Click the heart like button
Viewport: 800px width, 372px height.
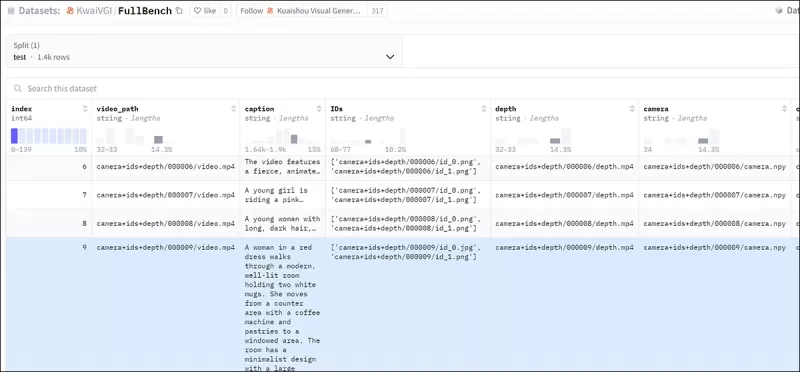205,11
